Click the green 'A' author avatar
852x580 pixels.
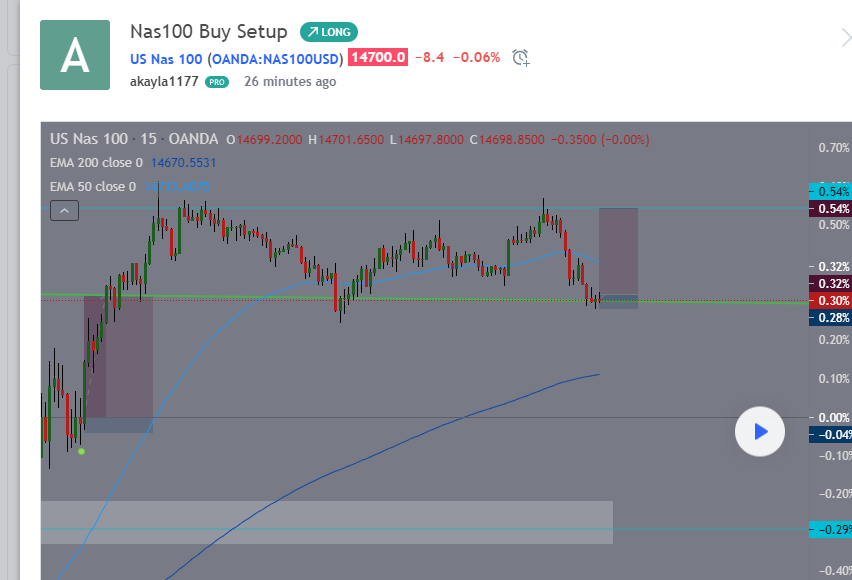(75, 55)
